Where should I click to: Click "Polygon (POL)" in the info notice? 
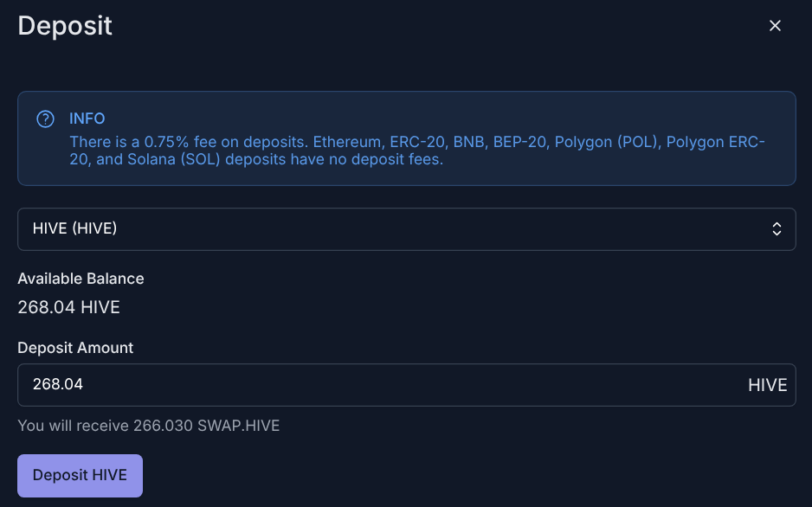click(606, 141)
